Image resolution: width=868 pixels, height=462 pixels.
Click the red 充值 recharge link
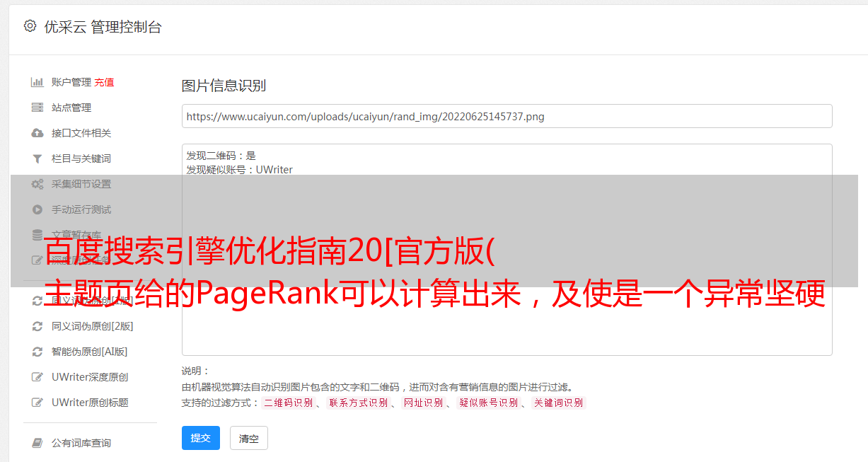click(x=104, y=82)
